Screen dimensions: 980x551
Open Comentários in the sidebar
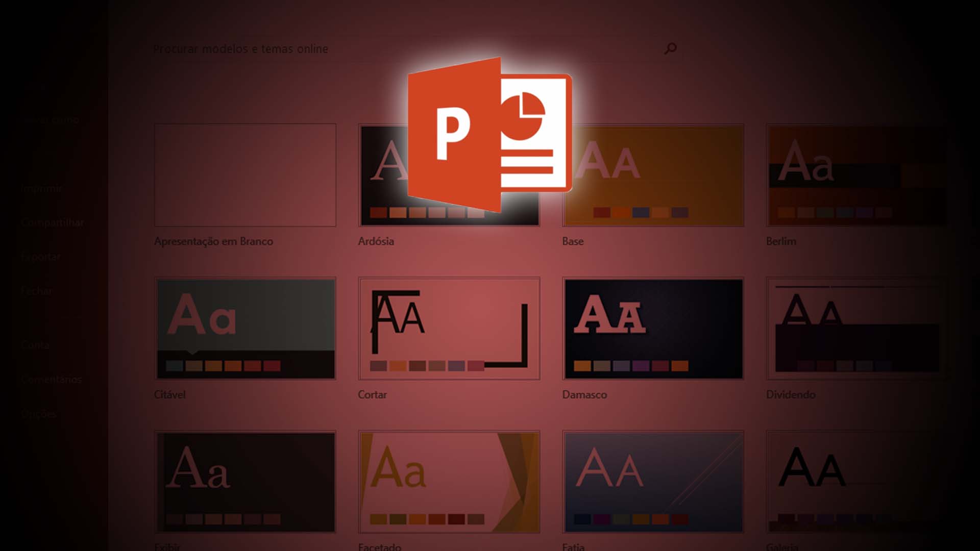52,379
